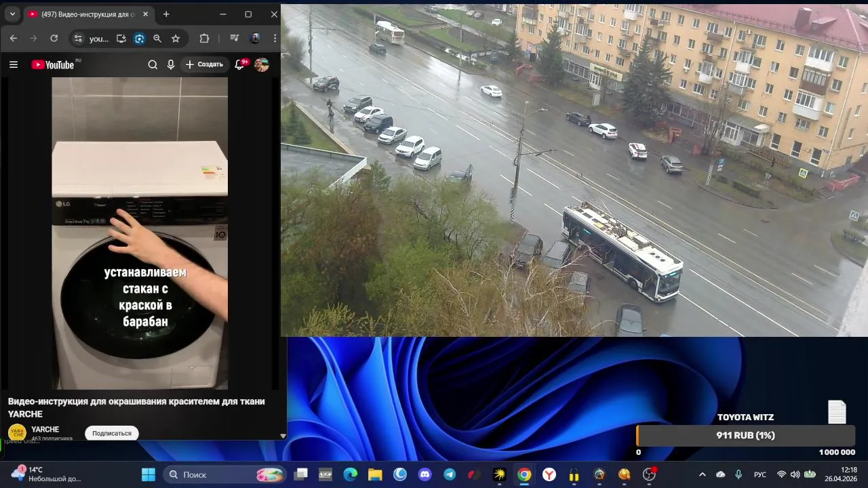The height and width of the screenshot is (488, 868).
Task: Close the YouTube video tab
Action: [x=145, y=14]
